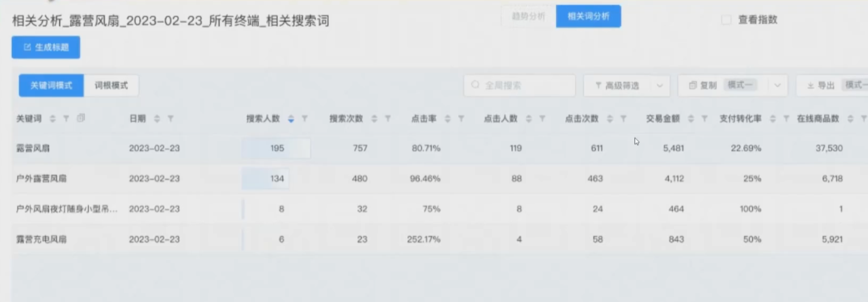Expand the 高级筛选 dropdown arrow
The width and height of the screenshot is (868, 302).
click(x=660, y=86)
